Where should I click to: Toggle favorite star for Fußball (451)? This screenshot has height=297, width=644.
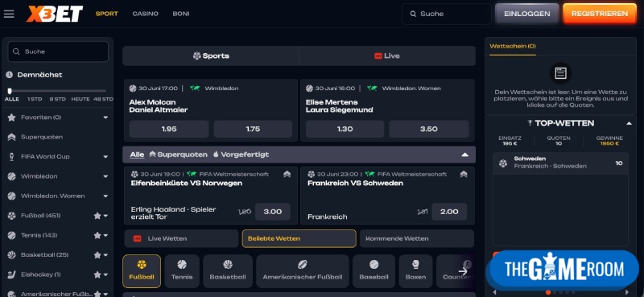[97, 216]
